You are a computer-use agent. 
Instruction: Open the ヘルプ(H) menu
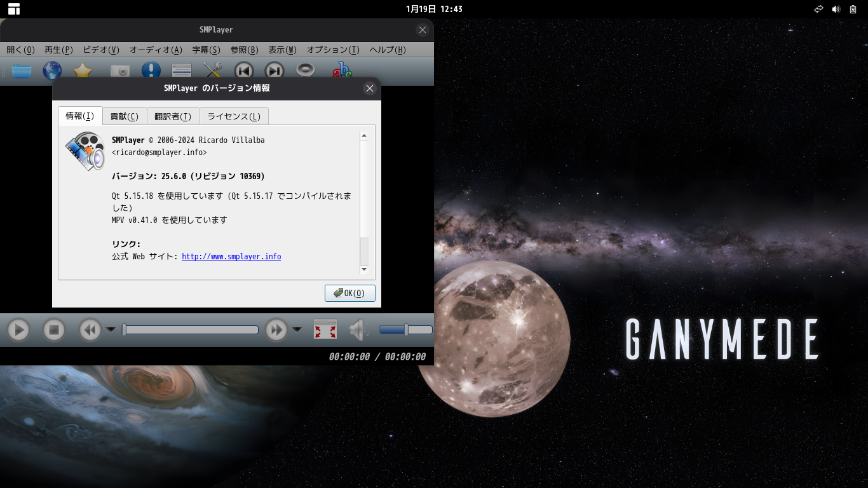[388, 50]
